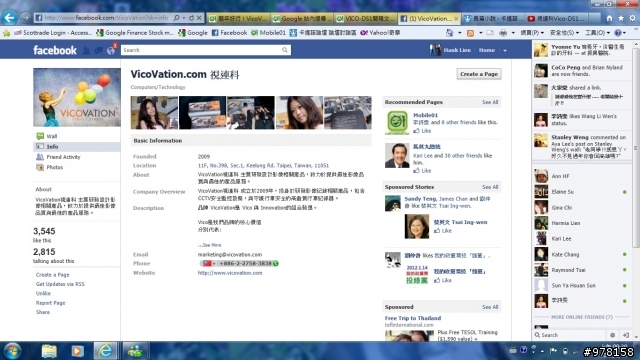Open File Explorer from taskbar
The height and width of the screenshot is (360, 640).
coord(49,351)
